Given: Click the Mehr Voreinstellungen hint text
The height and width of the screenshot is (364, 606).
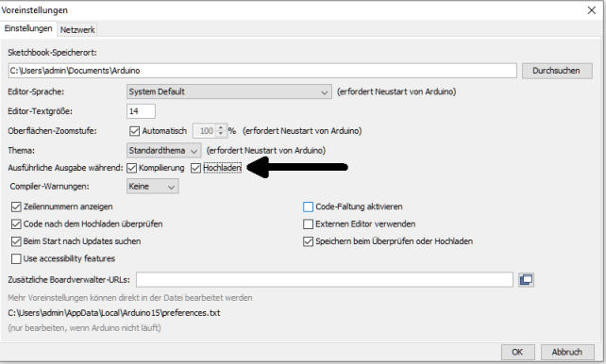Looking at the screenshot, I should click(130, 298).
